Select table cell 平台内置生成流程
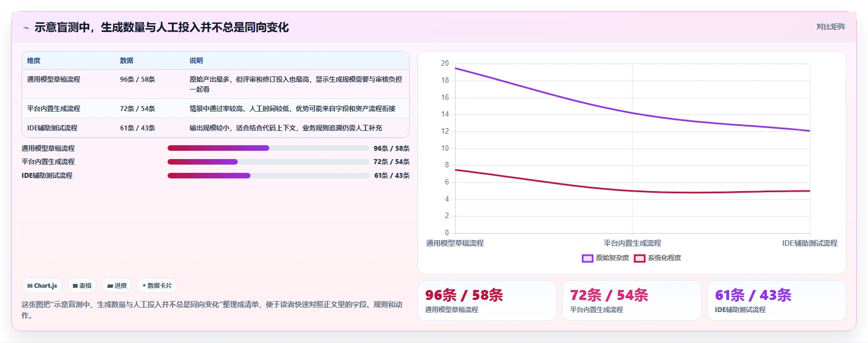Image resolution: width=868 pixels, height=343 pixels. pyautogui.click(x=54, y=109)
